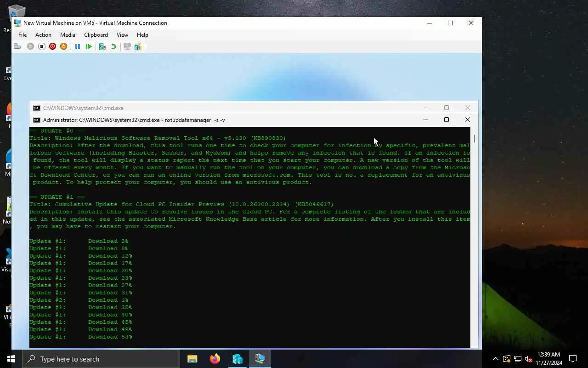Open the Windows Start menu
Viewport: 588px width, 368px height.
tap(11, 359)
